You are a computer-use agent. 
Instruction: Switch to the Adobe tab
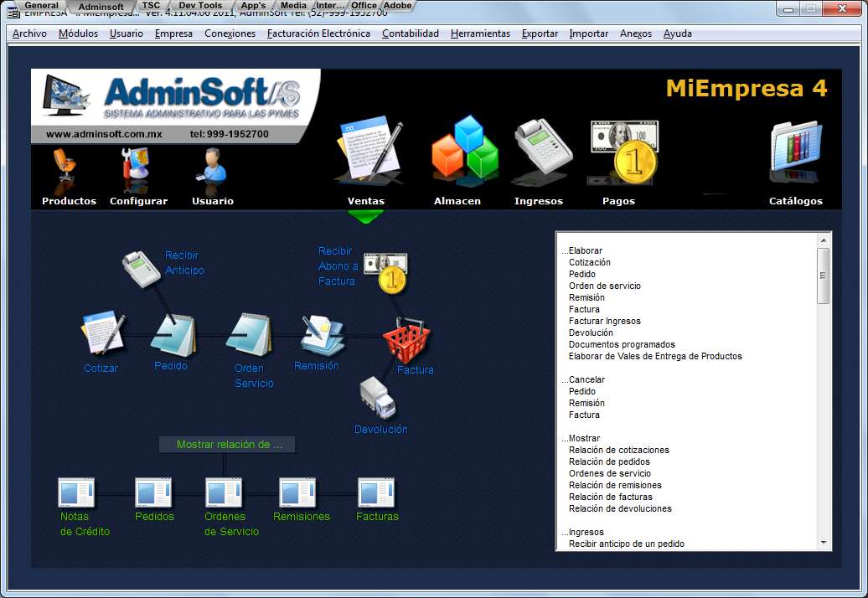coord(397,6)
